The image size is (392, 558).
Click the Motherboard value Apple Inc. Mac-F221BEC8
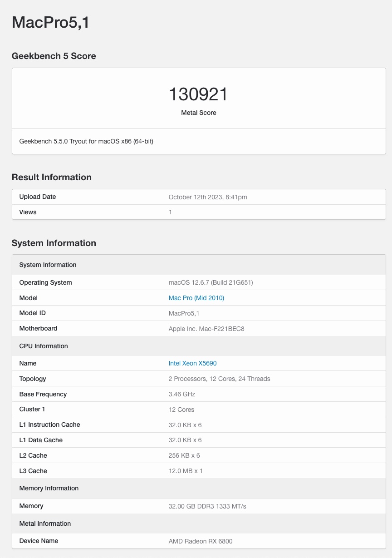pos(206,329)
